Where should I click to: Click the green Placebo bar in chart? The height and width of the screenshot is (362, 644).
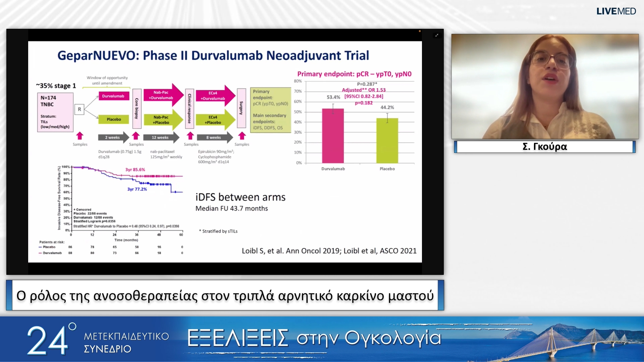[387, 140]
